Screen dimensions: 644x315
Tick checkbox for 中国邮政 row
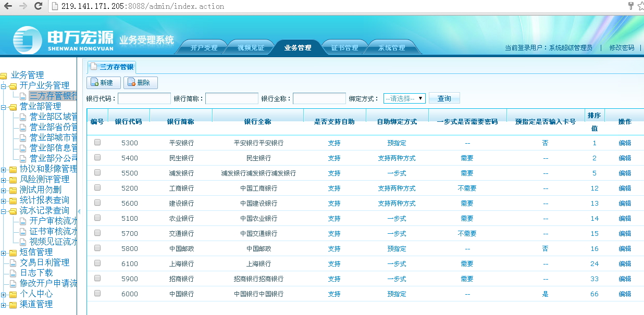pyautogui.click(x=97, y=248)
